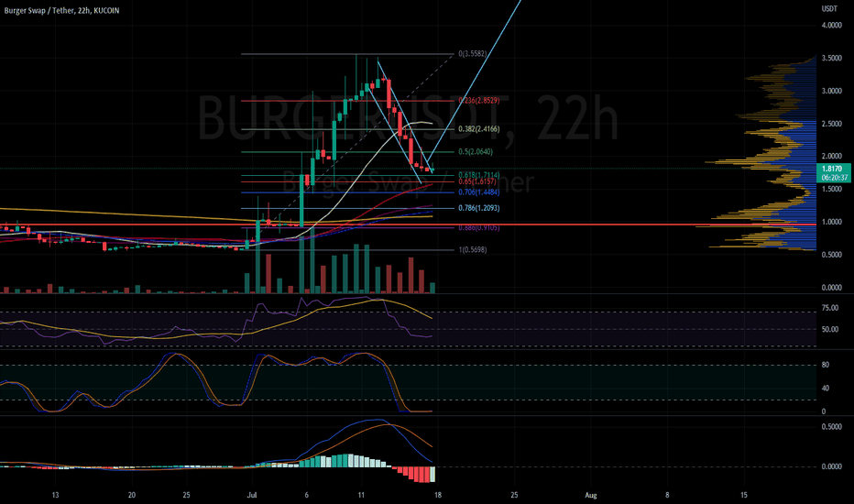Click the Stochastic pane 40 axis label
The image size is (854, 504).
[x=825, y=389]
